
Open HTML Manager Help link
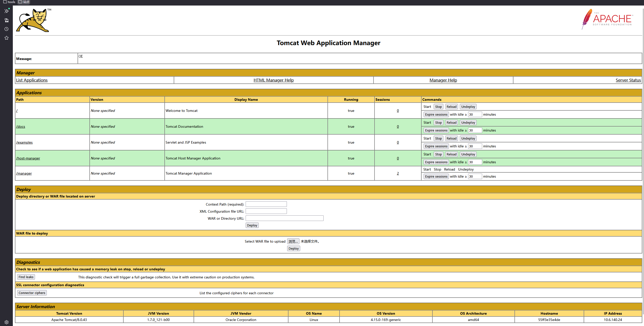coord(273,80)
